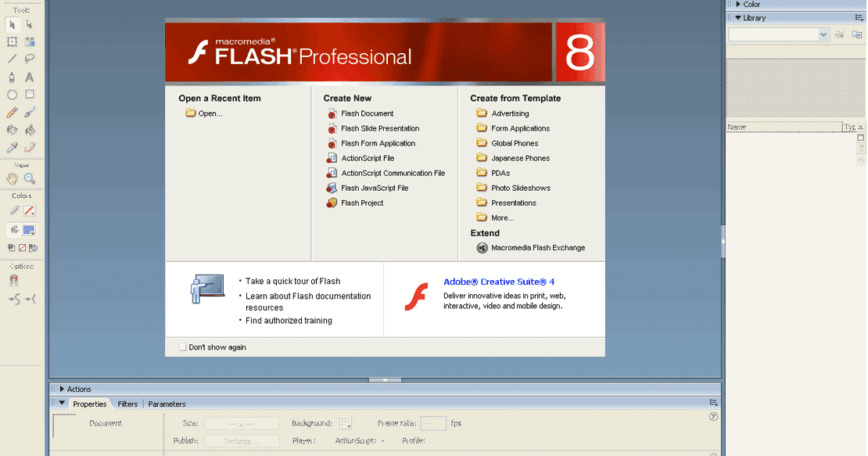Screen dimensions: 868x456
Task: Switch to the Parameters tab
Action: point(167,404)
